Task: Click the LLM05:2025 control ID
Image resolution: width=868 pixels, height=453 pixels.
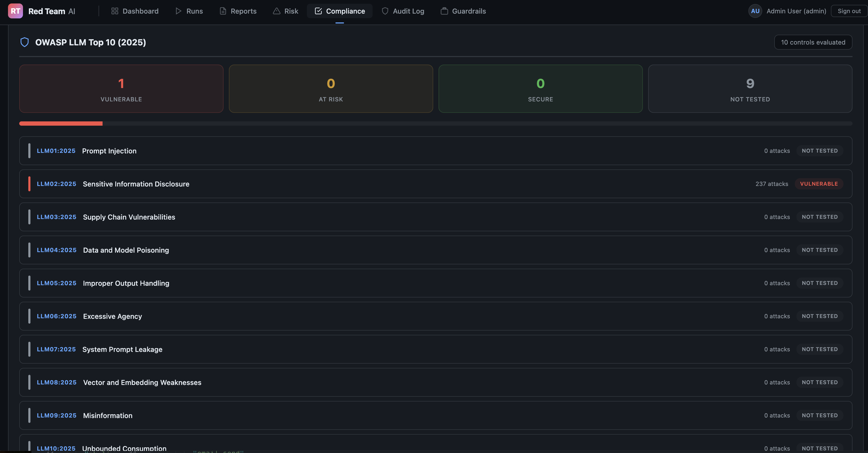Action: [x=56, y=283]
